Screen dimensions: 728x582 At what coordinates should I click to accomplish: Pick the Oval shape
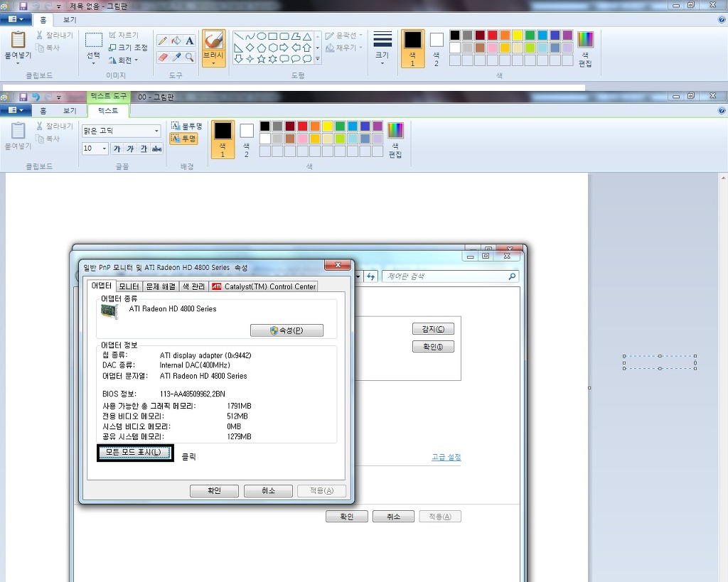coord(262,36)
